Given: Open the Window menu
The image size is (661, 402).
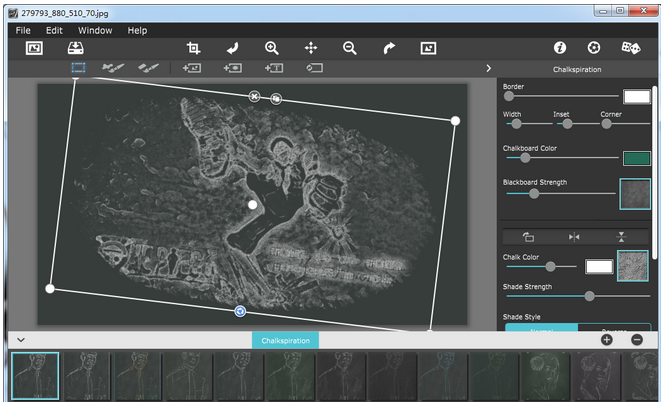Looking at the screenshot, I should coord(95,31).
